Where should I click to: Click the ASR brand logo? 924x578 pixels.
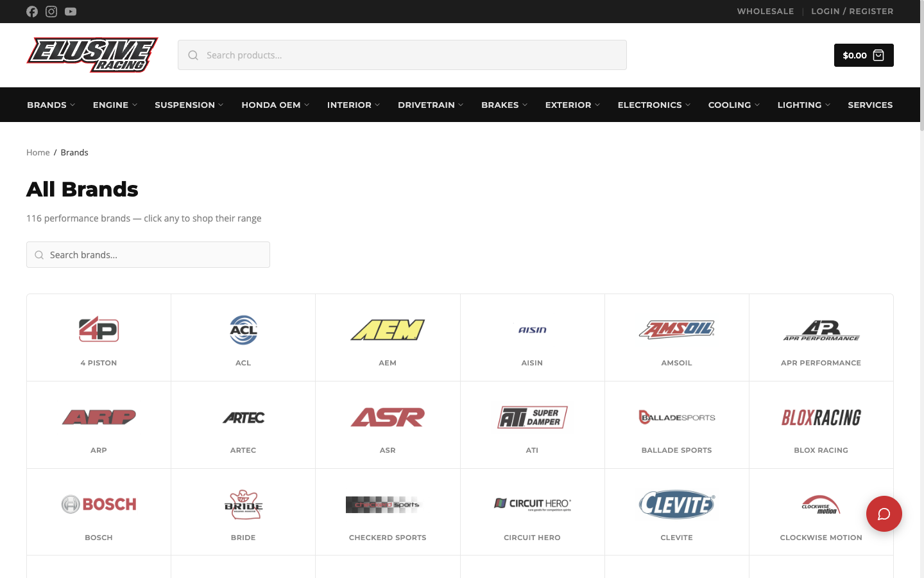click(x=388, y=417)
